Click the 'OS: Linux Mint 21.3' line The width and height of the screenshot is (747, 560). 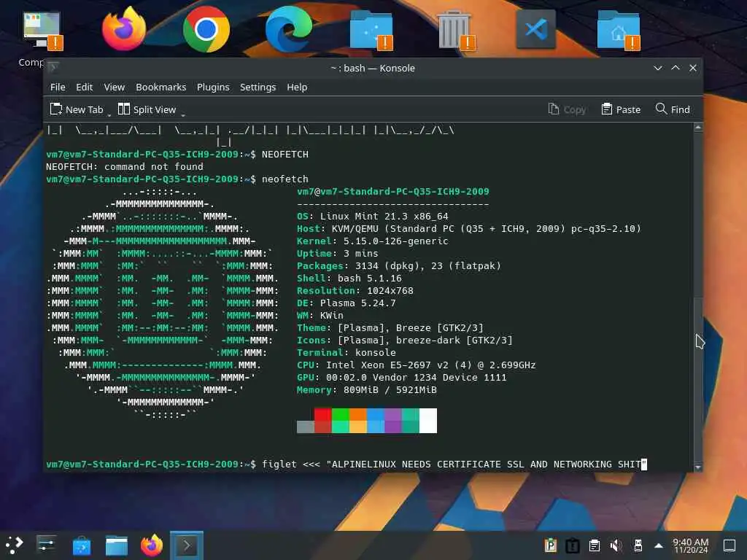click(373, 216)
